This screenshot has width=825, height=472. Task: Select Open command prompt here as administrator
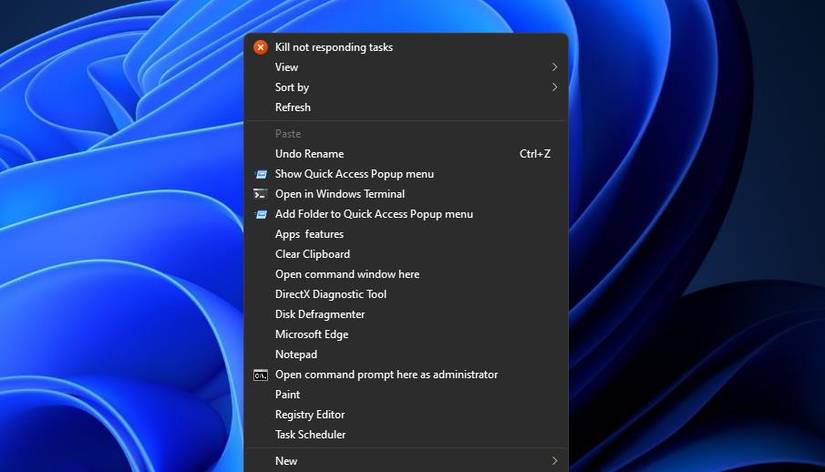point(406,375)
